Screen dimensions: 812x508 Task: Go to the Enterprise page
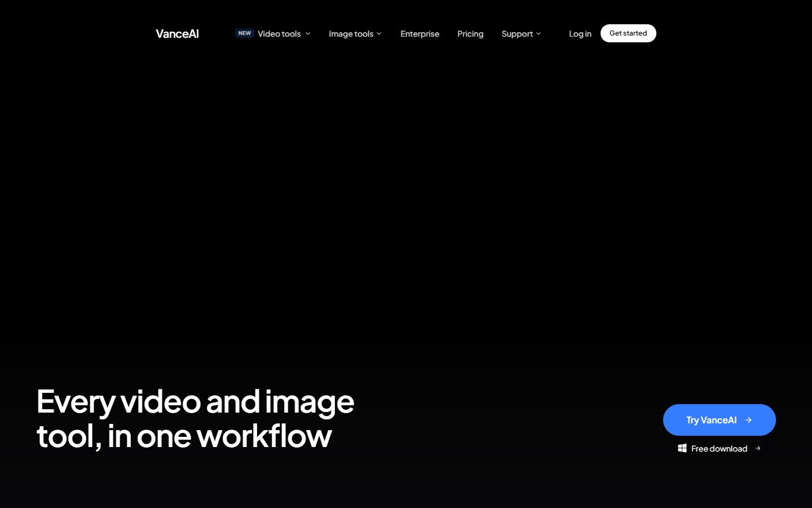tap(420, 34)
